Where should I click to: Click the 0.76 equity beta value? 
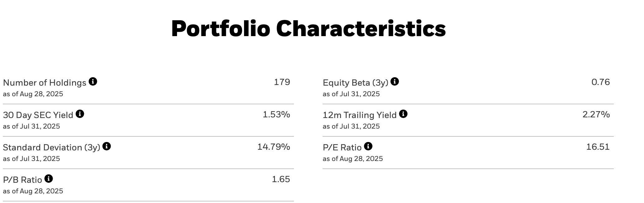pos(600,82)
